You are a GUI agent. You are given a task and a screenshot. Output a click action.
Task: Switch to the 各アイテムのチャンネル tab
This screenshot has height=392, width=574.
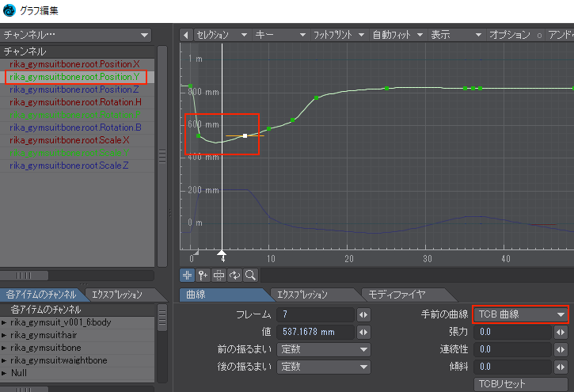tap(41, 295)
